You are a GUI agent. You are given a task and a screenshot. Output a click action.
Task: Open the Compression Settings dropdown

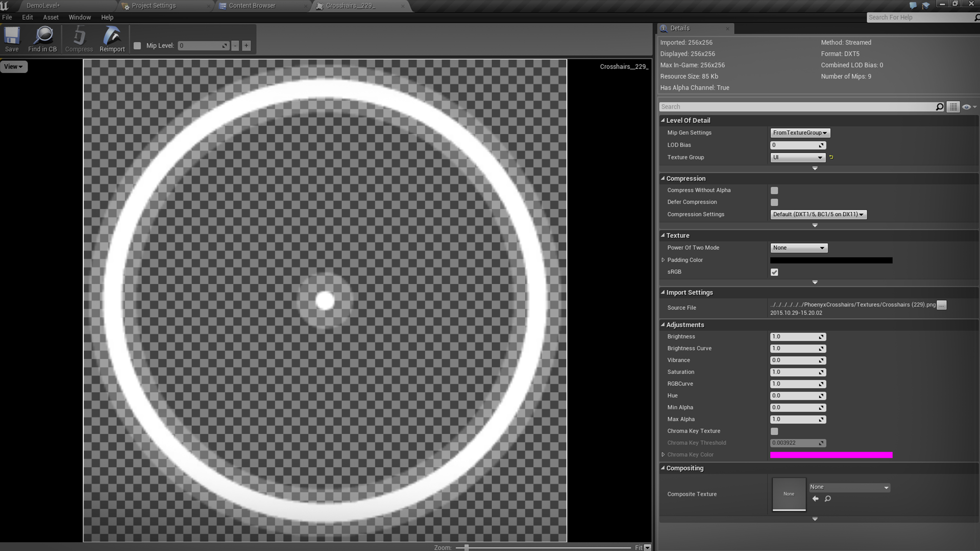(817, 214)
